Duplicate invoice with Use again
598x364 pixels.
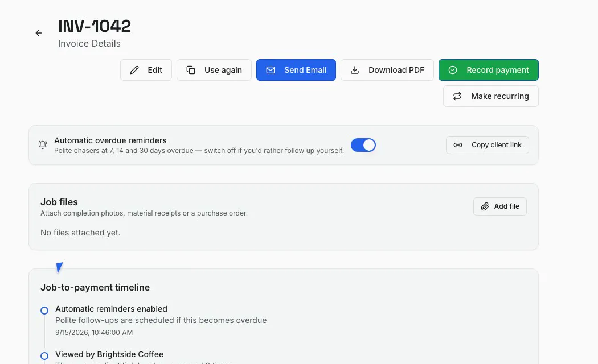point(214,70)
